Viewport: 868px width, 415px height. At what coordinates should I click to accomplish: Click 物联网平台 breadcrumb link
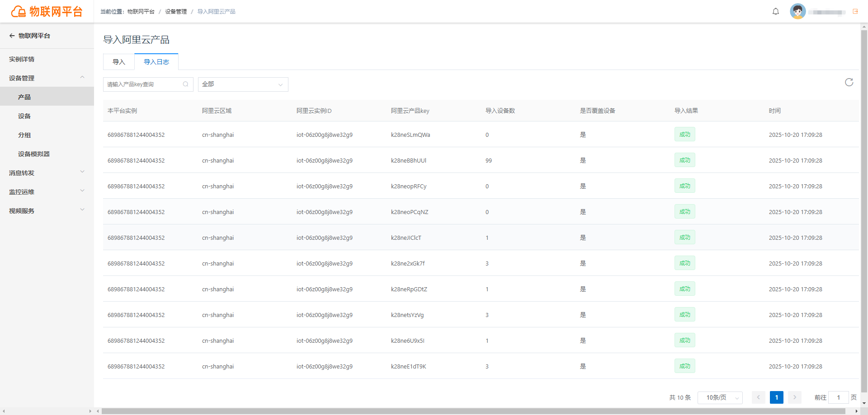(141, 12)
